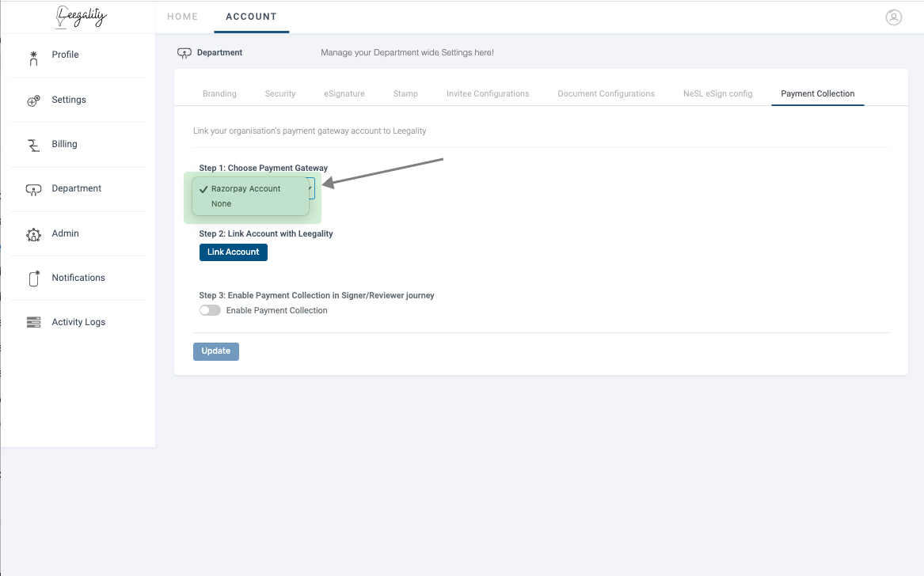Click the Update button
Screen dimensions: 924x576
(215, 351)
